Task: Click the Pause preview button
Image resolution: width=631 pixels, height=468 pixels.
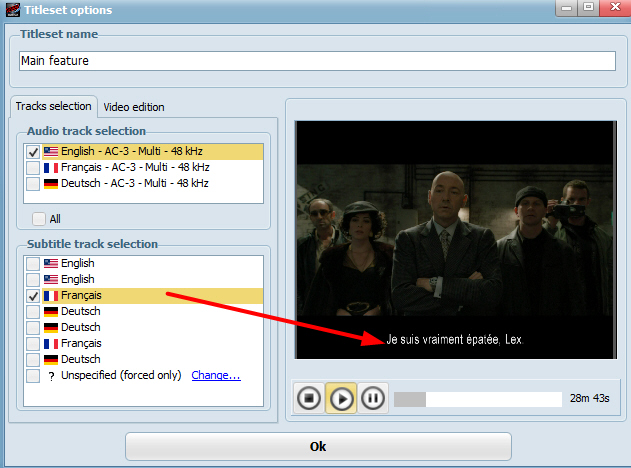Action: [x=373, y=398]
